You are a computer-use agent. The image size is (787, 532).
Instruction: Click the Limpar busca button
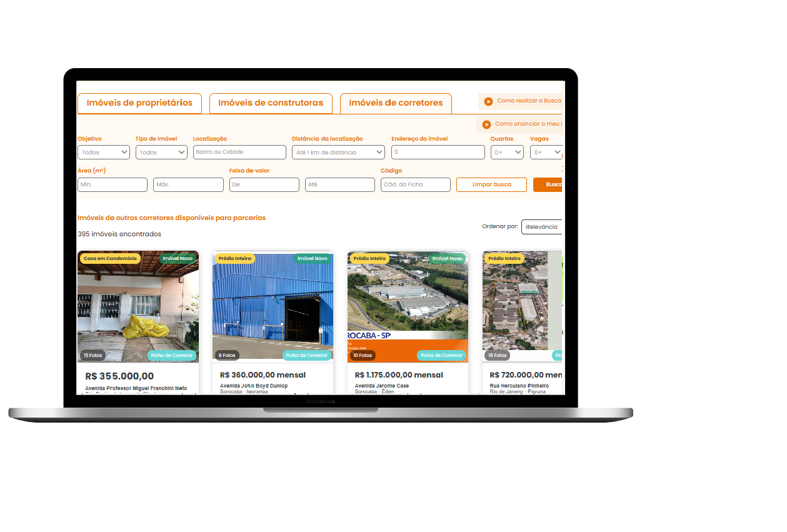491,184
